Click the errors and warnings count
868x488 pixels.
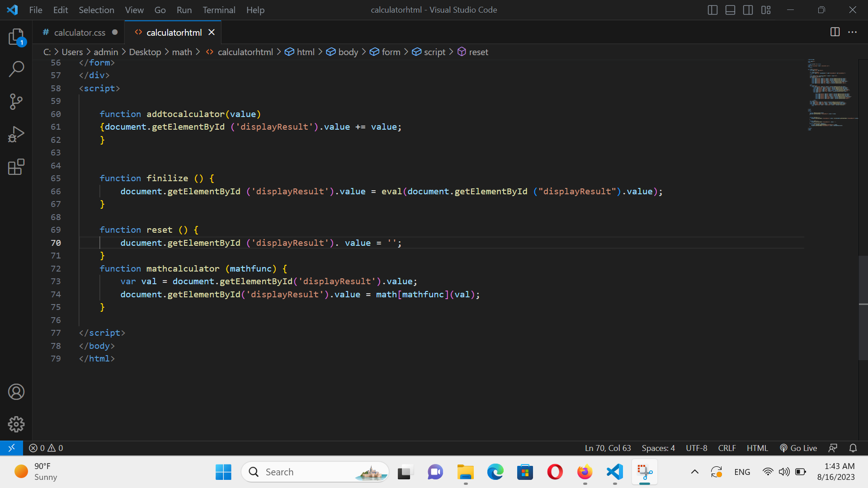click(46, 448)
